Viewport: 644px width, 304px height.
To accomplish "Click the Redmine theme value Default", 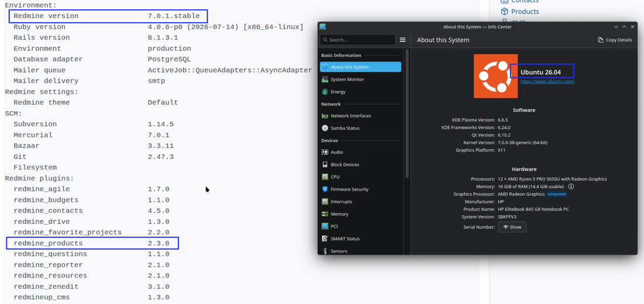I will click(x=163, y=102).
